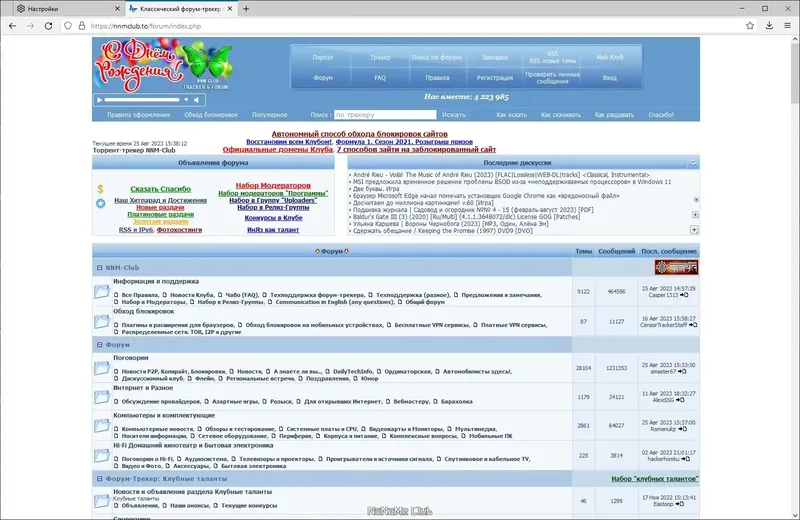Screen dimensions: 800x520
Task: Open the FAQ navigation menu item
Action: (380, 78)
